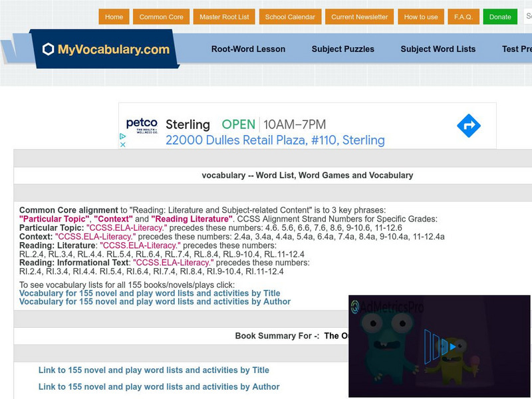
Task: Click the 10AM–7PM hours text in ad
Action: (295, 124)
